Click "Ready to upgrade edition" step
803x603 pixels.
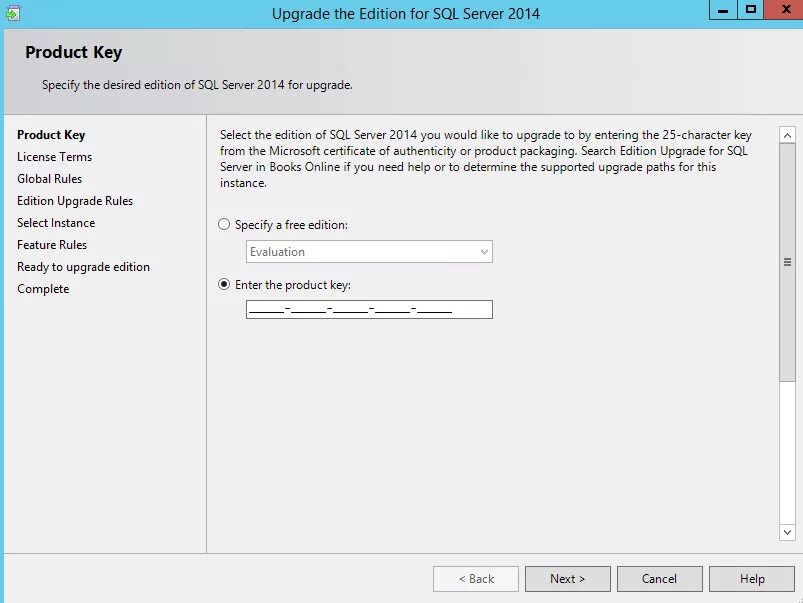(83, 267)
